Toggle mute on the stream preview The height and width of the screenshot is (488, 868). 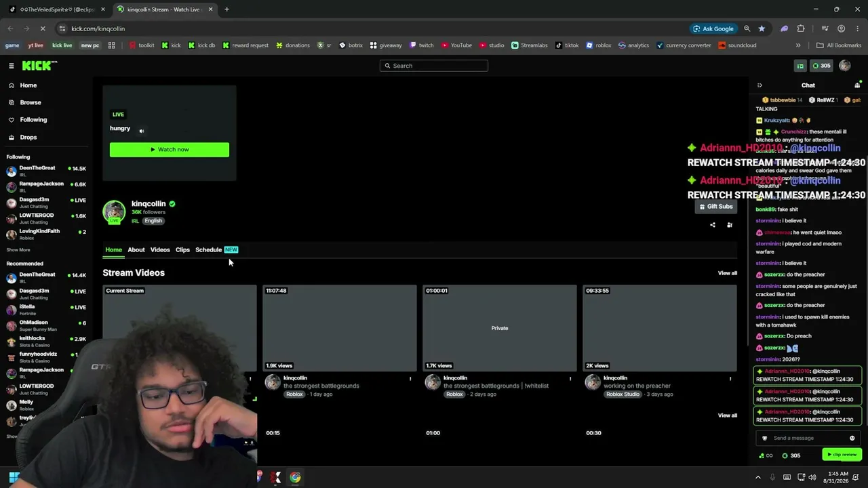[142, 131]
